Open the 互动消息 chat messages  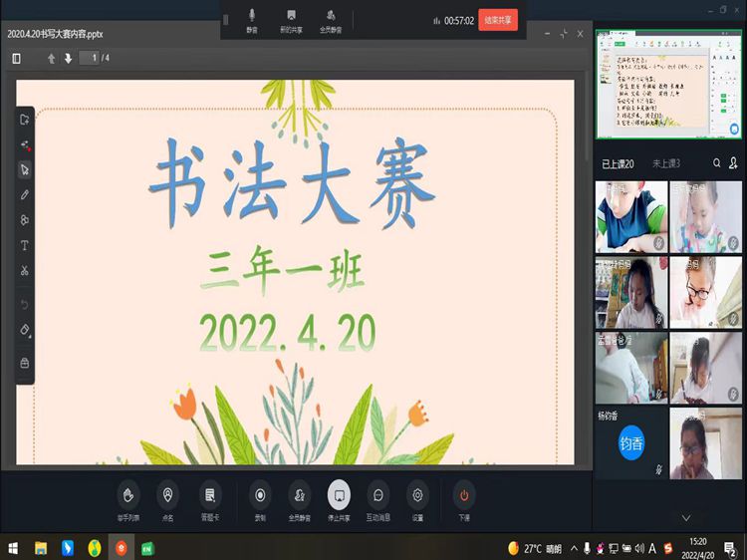377,499
